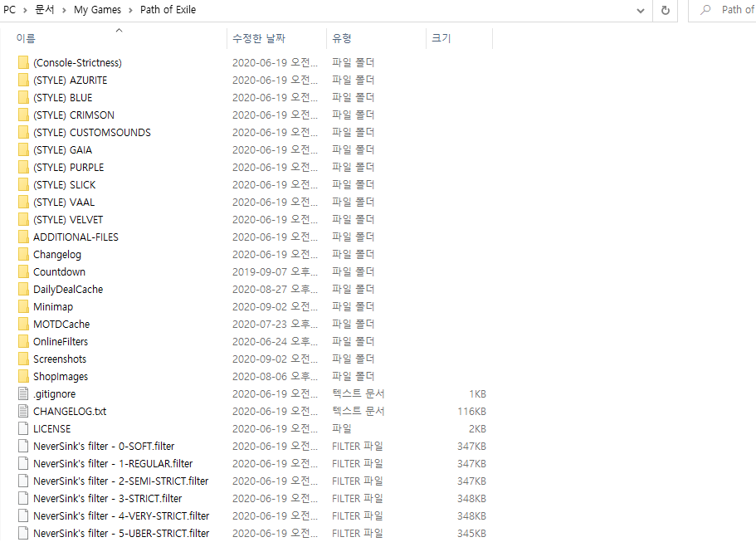The image size is (756, 547).
Task: Click the ShopImages folder icon
Action: pyautogui.click(x=23, y=376)
